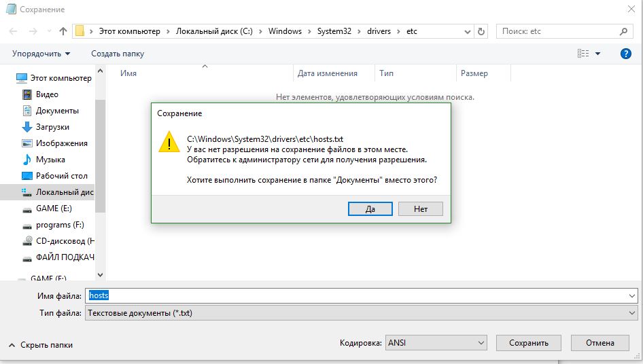Click the Имя файла input field
This screenshot has width=643, height=364.
[x=360, y=296]
